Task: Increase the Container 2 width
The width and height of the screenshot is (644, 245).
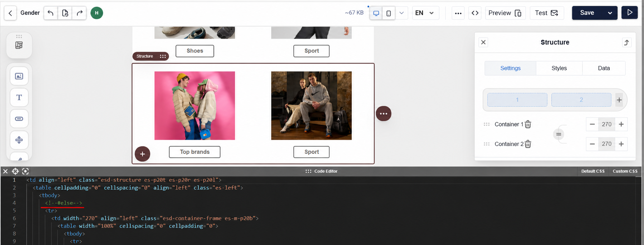Action: 621,144
